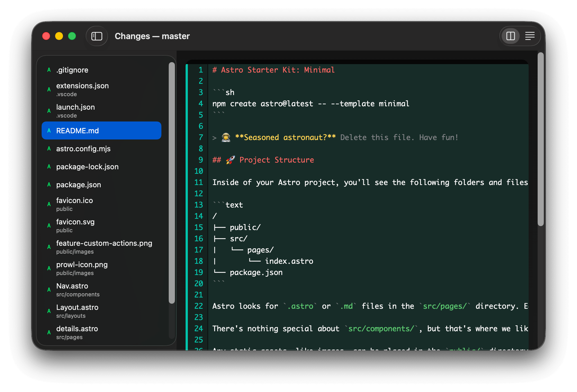The image size is (577, 392).
Task: Select the side-by-side diff view icon
Action: 510,36
